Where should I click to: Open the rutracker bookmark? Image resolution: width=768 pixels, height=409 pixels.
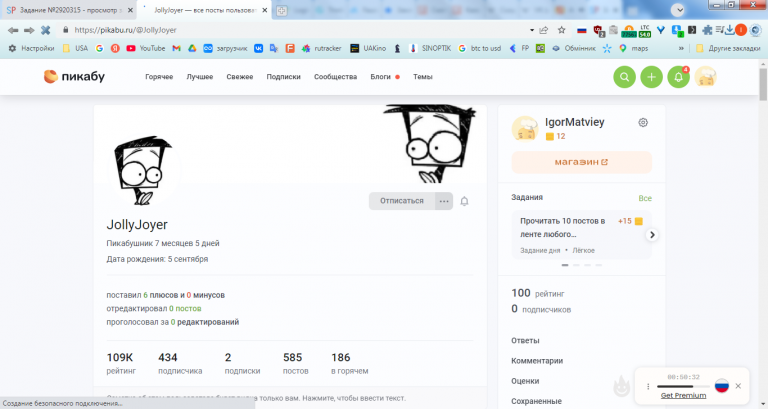click(321, 48)
